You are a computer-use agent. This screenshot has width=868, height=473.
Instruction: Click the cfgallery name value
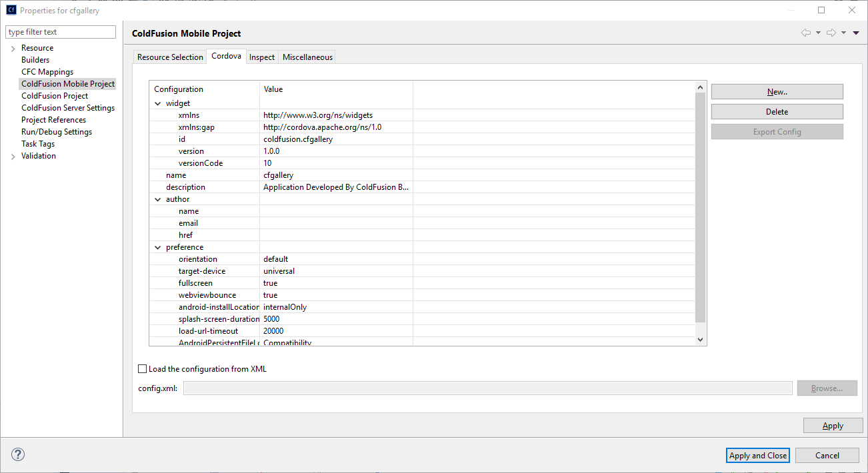click(278, 175)
